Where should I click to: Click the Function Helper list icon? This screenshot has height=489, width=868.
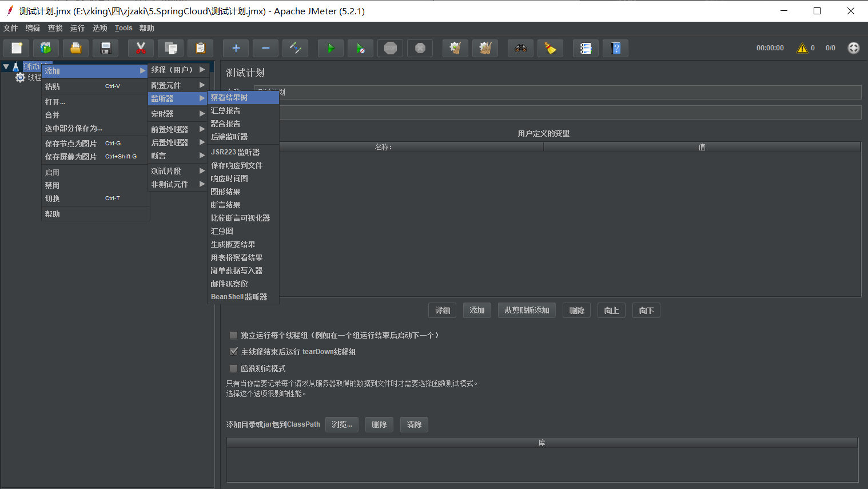coord(586,49)
